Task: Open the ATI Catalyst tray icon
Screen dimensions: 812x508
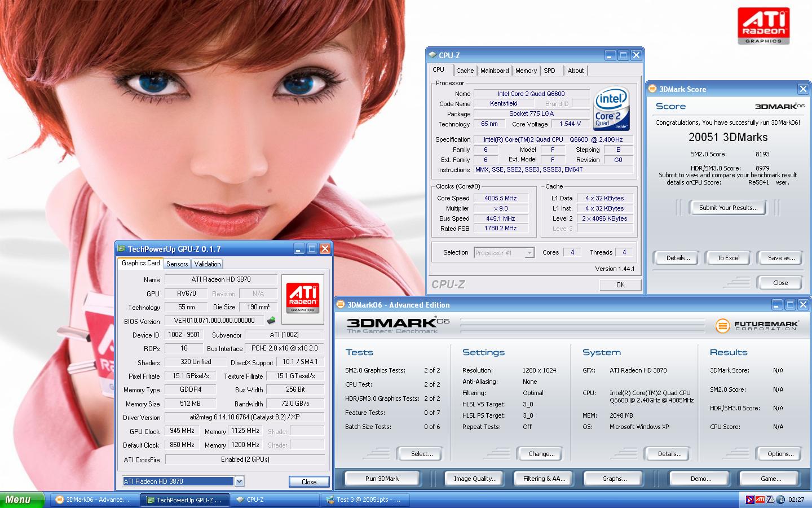Action: coord(760,500)
